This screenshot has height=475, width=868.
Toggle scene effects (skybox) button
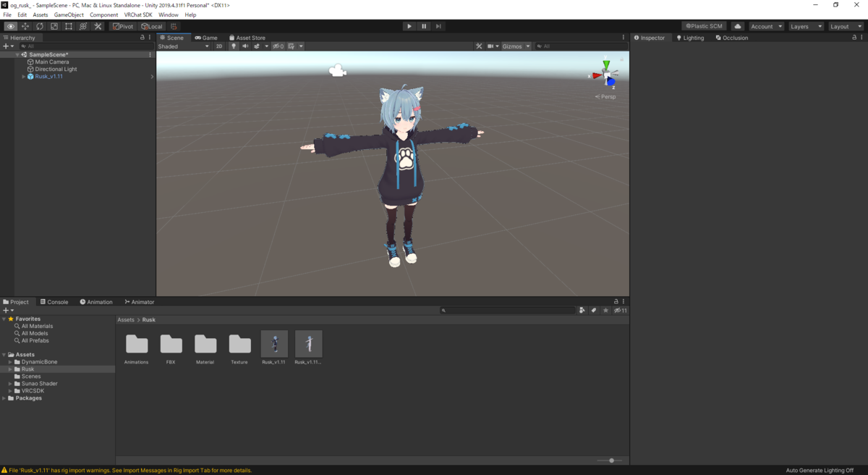click(257, 46)
